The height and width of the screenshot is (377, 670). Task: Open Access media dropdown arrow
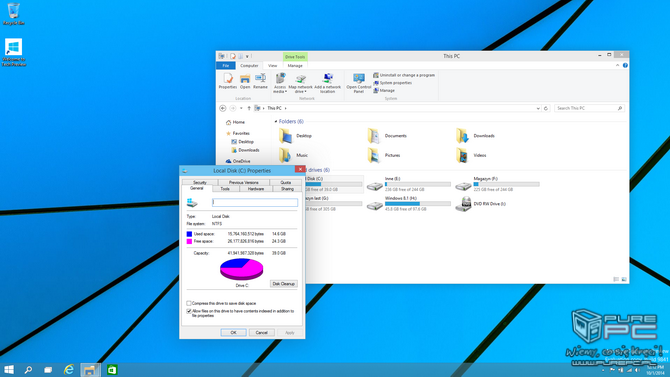pyautogui.click(x=286, y=91)
